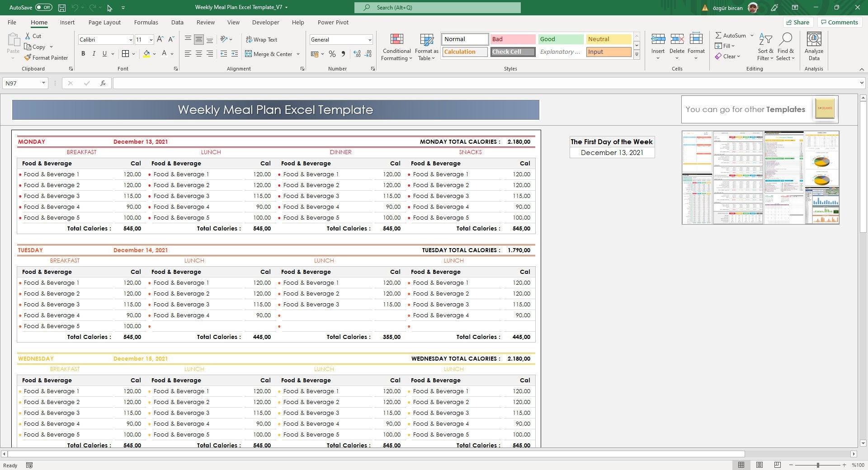Click the zoom slider handle
This screenshot has height=470, width=868.
tap(817, 465)
